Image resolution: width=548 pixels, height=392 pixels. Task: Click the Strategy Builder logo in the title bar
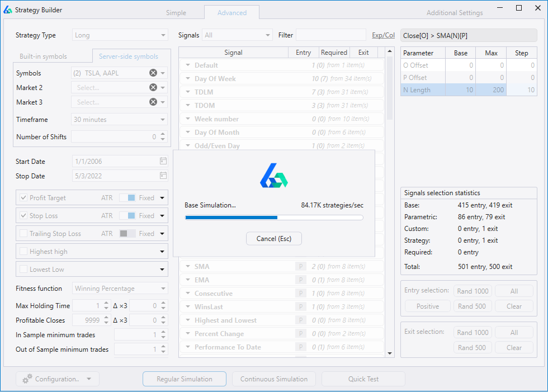tap(8, 10)
